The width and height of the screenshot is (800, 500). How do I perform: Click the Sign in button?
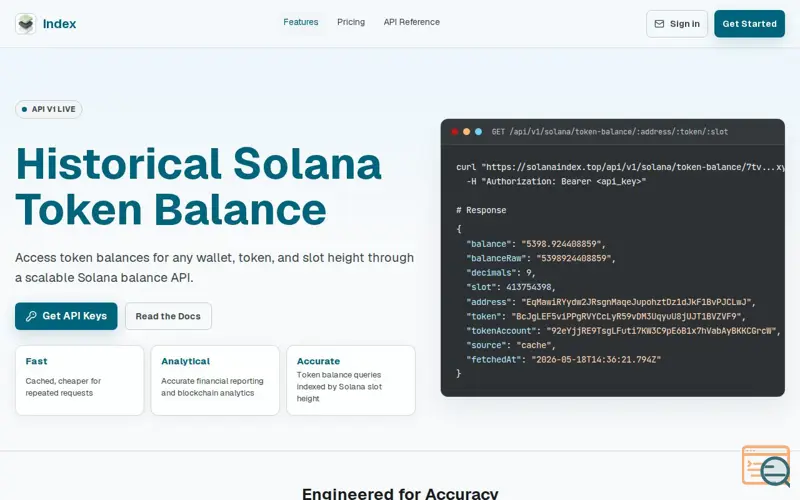[677, 24]
